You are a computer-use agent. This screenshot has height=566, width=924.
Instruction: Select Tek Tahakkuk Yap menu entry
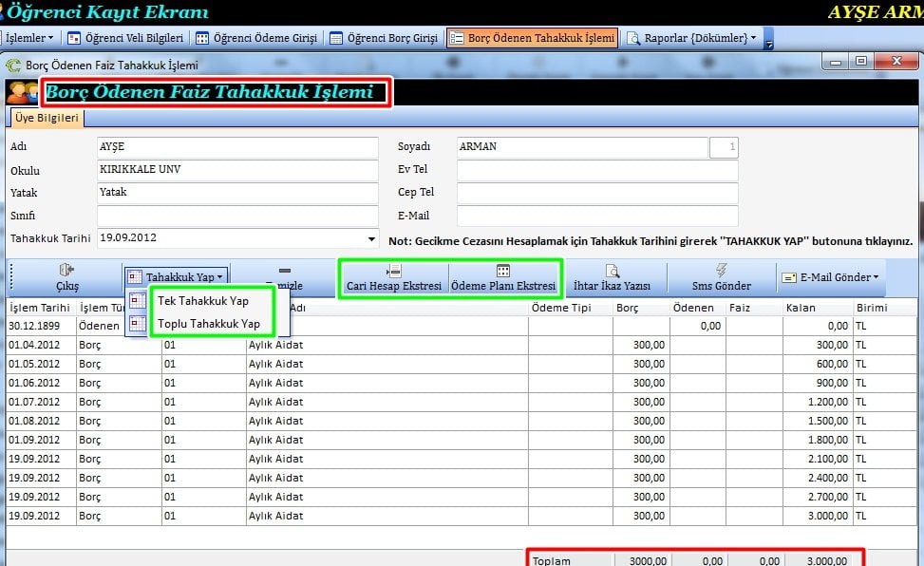click(202, 301)
